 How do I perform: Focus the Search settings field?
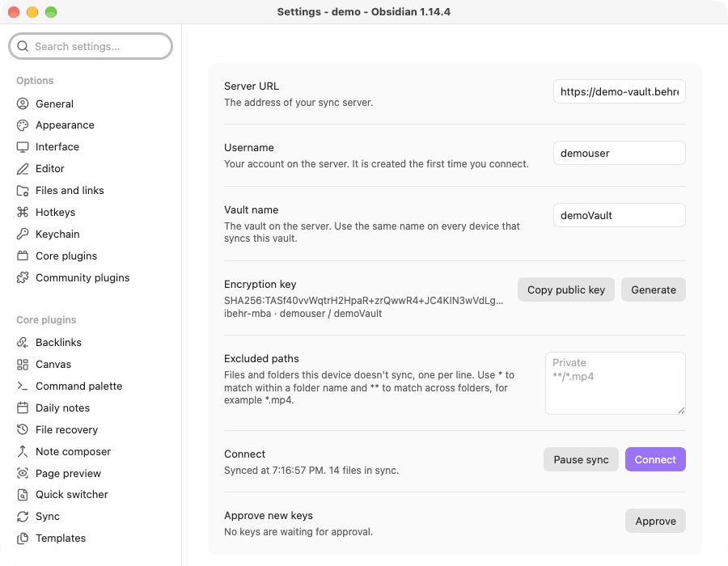click(x=91, y=46)
